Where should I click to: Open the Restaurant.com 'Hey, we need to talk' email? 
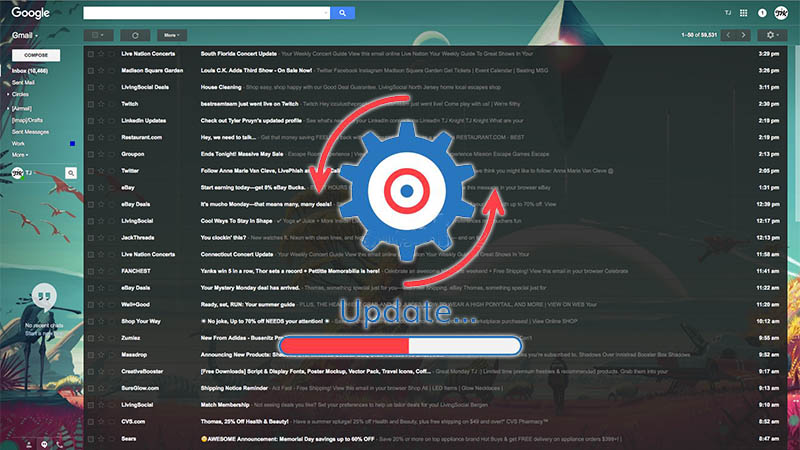(x=435, y=137)
